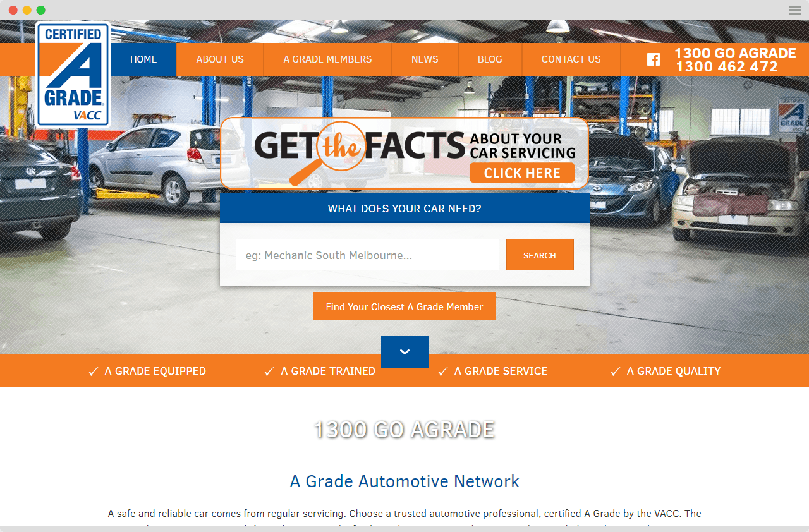
Task: Open the Facebook page icon
Action: coord(654,59)
